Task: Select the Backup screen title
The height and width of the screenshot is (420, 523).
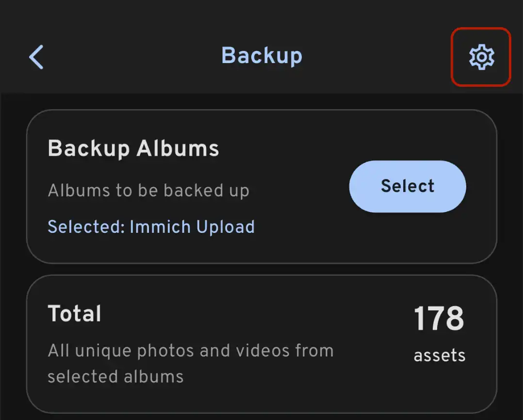Action: 261,55
